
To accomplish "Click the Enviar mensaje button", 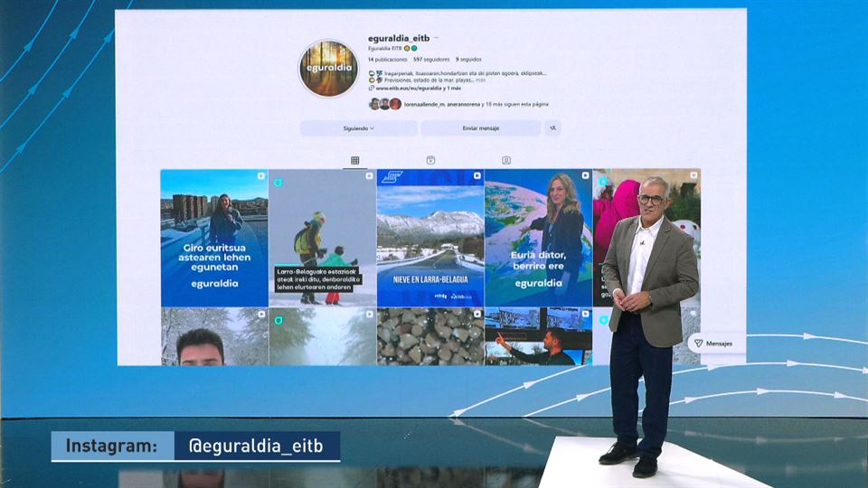I will [x=480, y=128].
